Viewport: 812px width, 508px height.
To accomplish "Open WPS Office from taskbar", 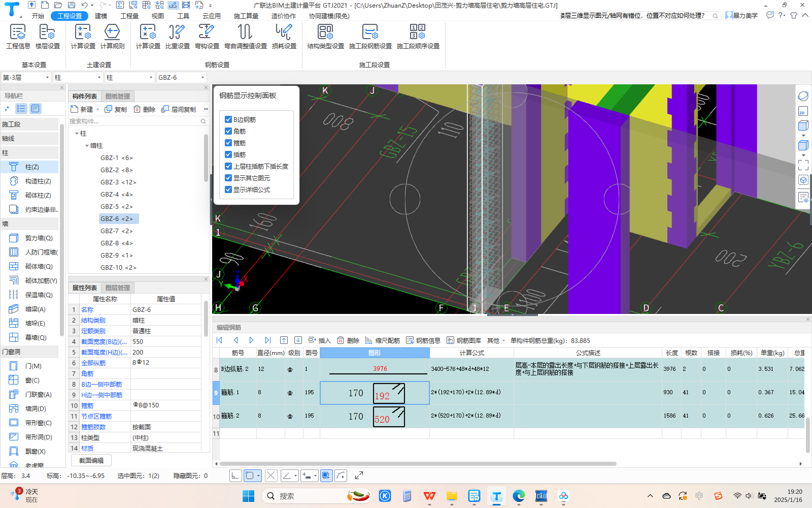I will click(429, 496).
